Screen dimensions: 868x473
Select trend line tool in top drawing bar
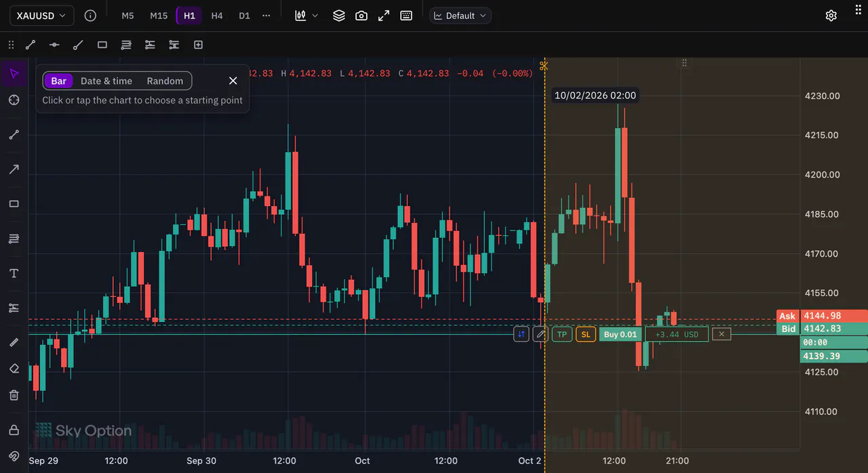[x=31, y=45]
